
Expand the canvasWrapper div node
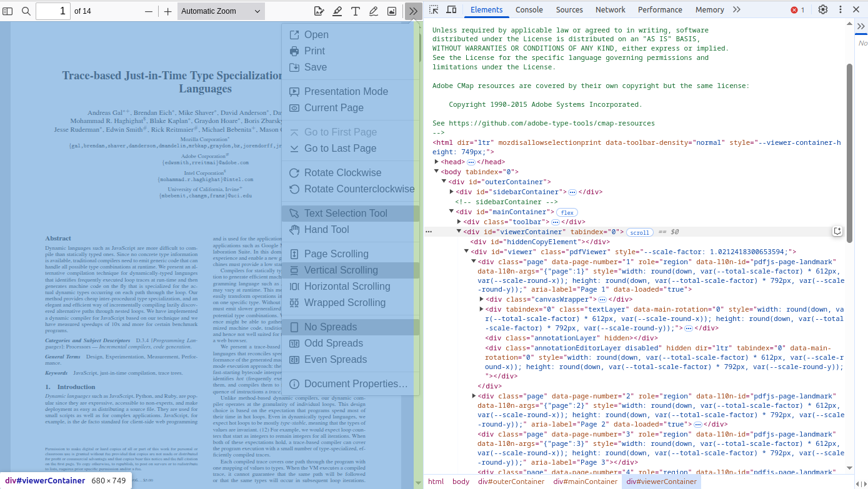[x=482, y=299]
